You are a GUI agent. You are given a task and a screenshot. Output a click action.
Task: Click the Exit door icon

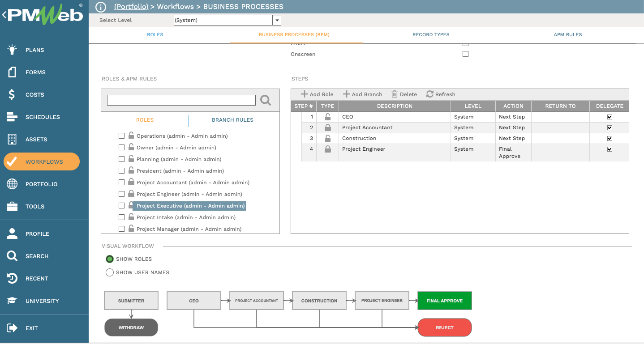click(12, 328)
